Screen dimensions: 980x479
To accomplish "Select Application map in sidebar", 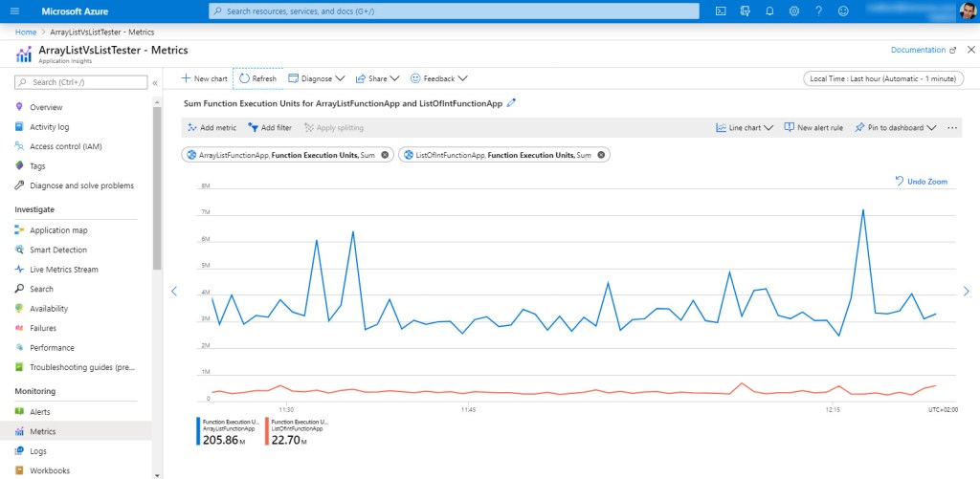I will pyautogui.click(x=57, y=230).
